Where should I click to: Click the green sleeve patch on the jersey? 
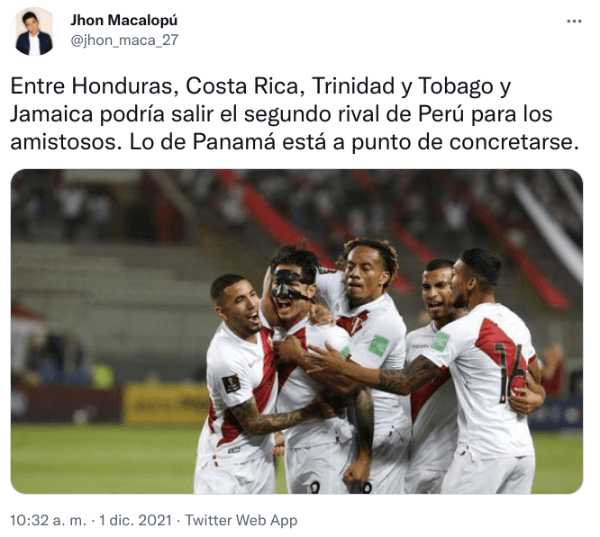pyautogui.click(x=379, y=345)
